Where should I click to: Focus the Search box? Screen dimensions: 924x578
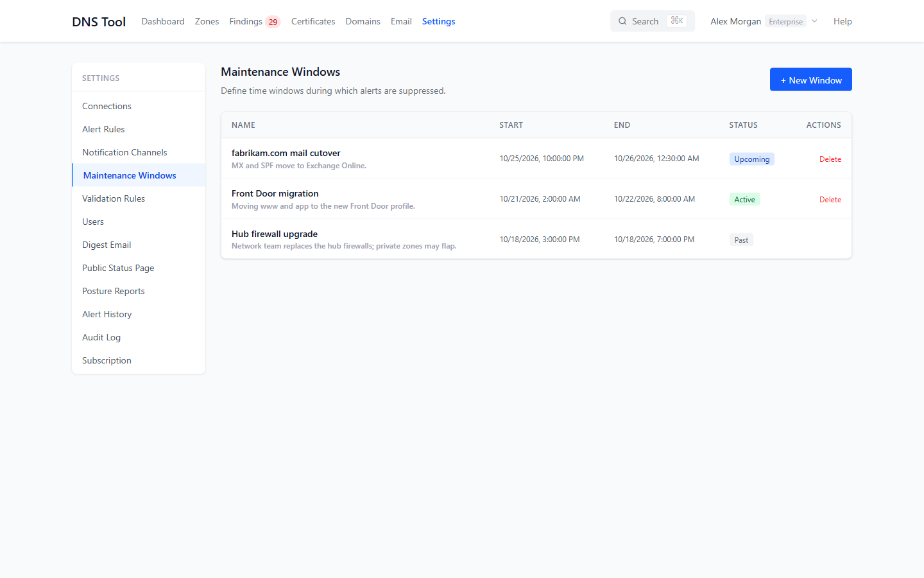653,21
